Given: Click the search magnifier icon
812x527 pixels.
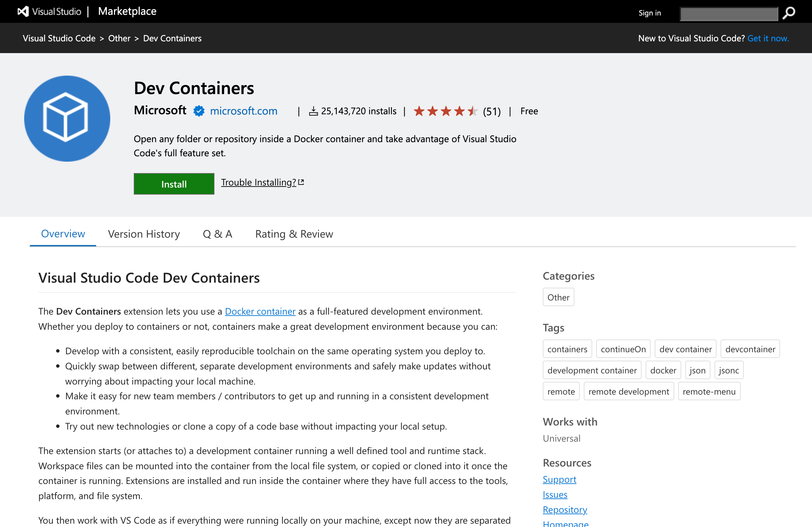Looking at the screenshot, I should point(789,13).
